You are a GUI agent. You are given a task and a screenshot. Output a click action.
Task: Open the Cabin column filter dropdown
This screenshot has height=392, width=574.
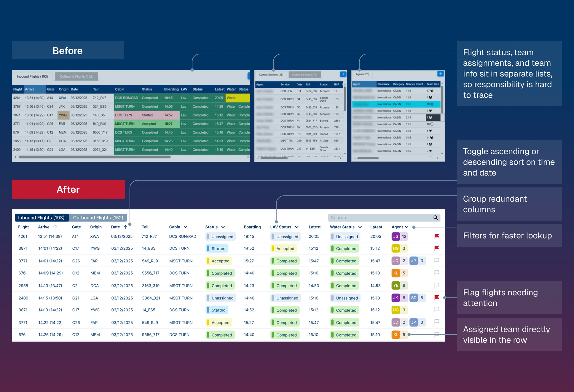pos(185,227)
